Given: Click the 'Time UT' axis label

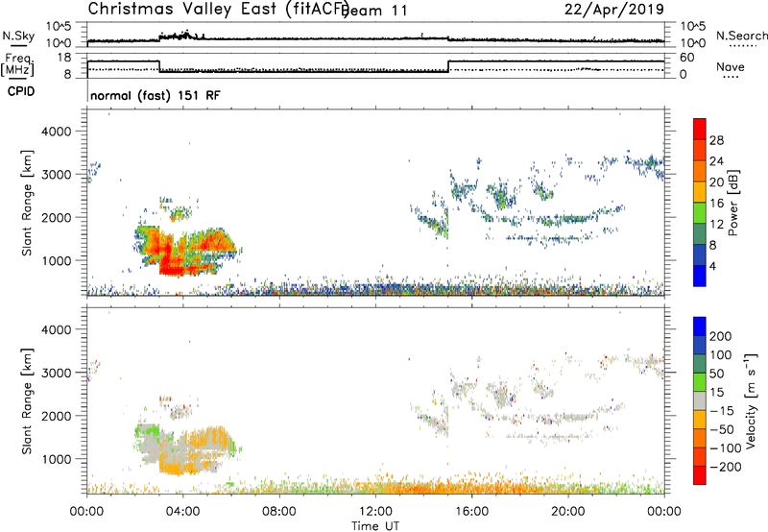Looking at the screenshot, I should 375,526.
